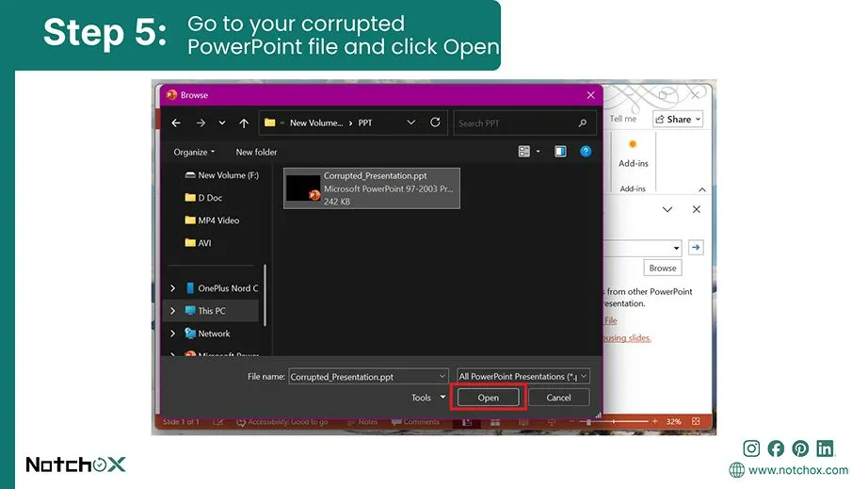Screen dimensions: 868x489
Task: Click New folder button
Action: tap(256, 152)
